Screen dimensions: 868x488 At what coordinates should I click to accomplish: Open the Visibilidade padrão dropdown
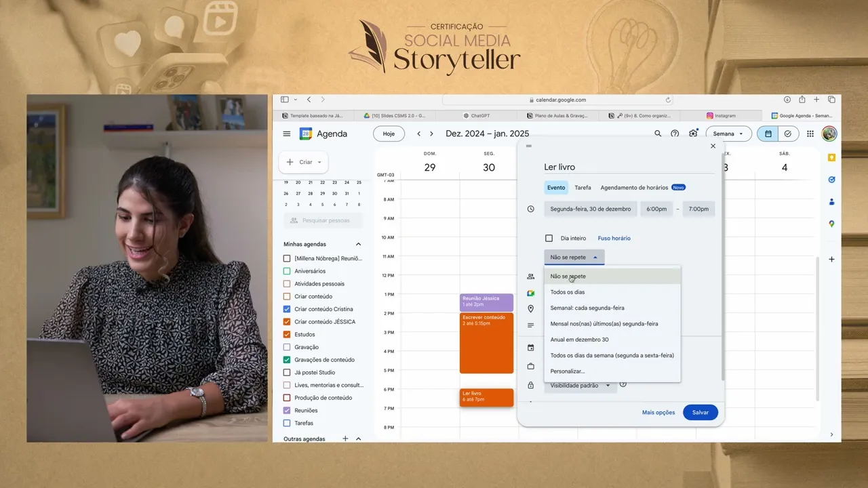pos(580,385)
